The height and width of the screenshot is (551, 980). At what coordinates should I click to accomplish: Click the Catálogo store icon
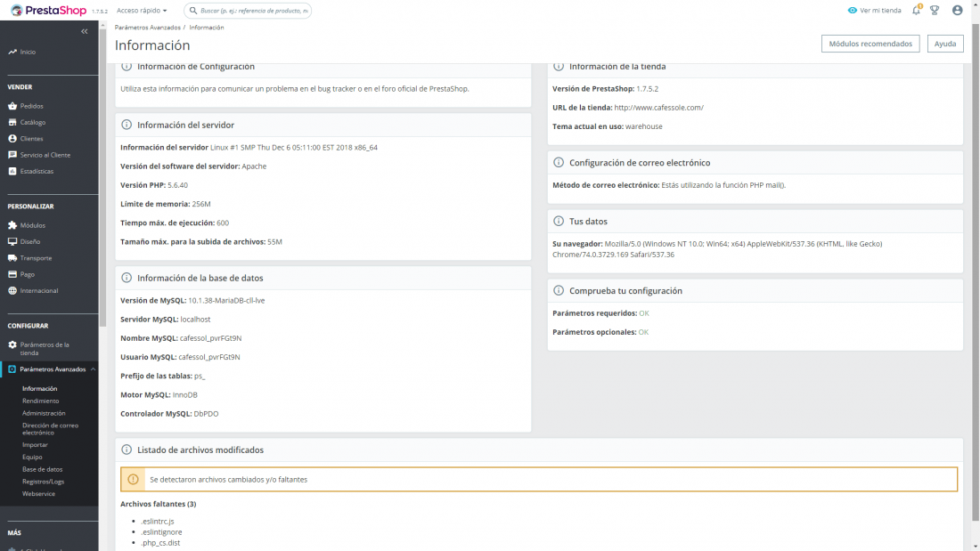tap(12, 123)
